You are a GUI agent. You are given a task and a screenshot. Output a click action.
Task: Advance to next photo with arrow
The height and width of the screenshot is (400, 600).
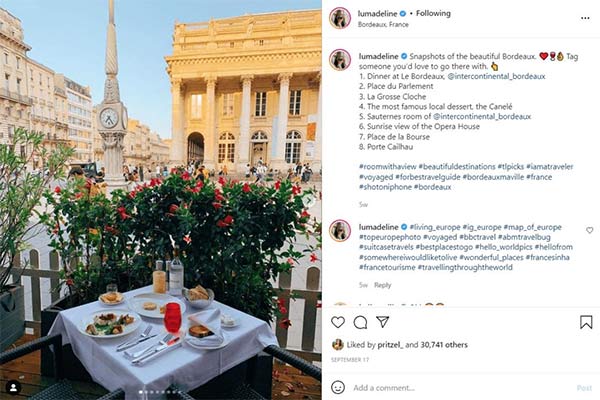tap(308, 200)
